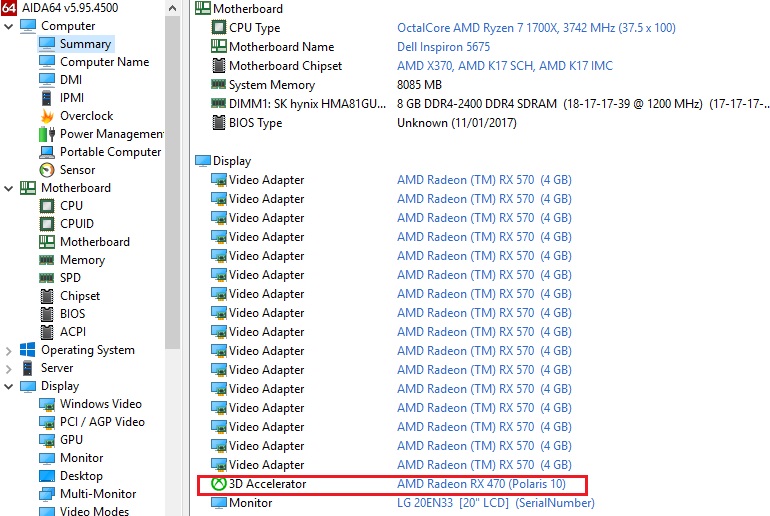Open the AMD Radeon RX 470 (Polaris 10) link
The image size is (770, 516).
pyautogui.click(x=481, y=484)
